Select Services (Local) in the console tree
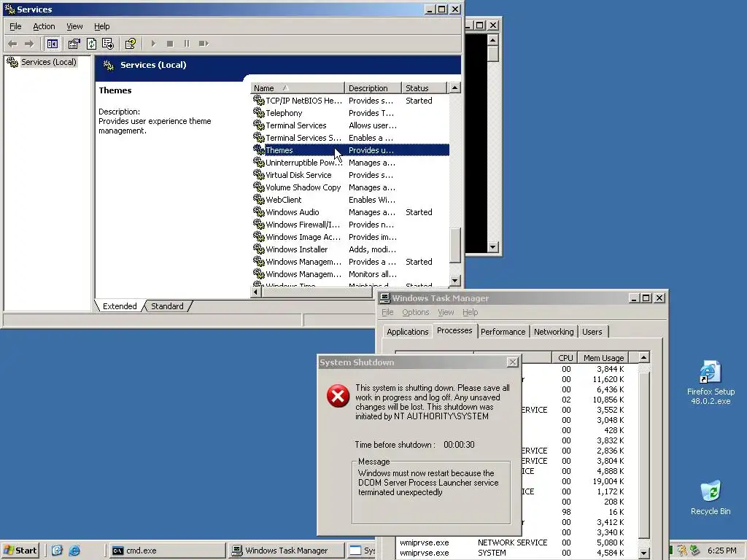 48,62
